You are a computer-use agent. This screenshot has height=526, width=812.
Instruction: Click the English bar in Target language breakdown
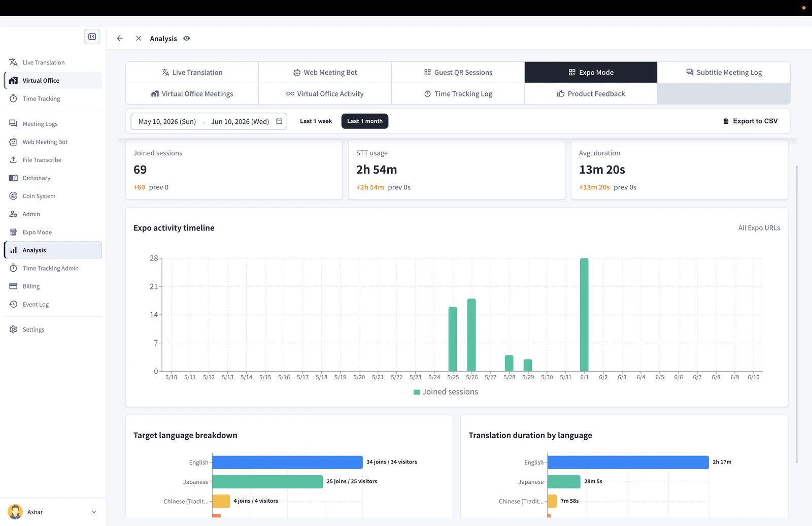pyautogui.click(x=287, y=462)
